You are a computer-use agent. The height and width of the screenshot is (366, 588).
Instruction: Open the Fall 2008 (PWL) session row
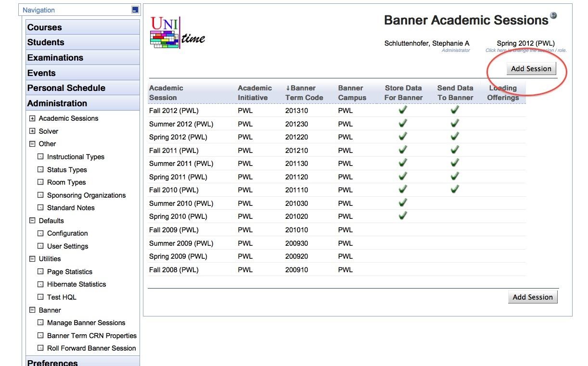[x=337, y=270]
